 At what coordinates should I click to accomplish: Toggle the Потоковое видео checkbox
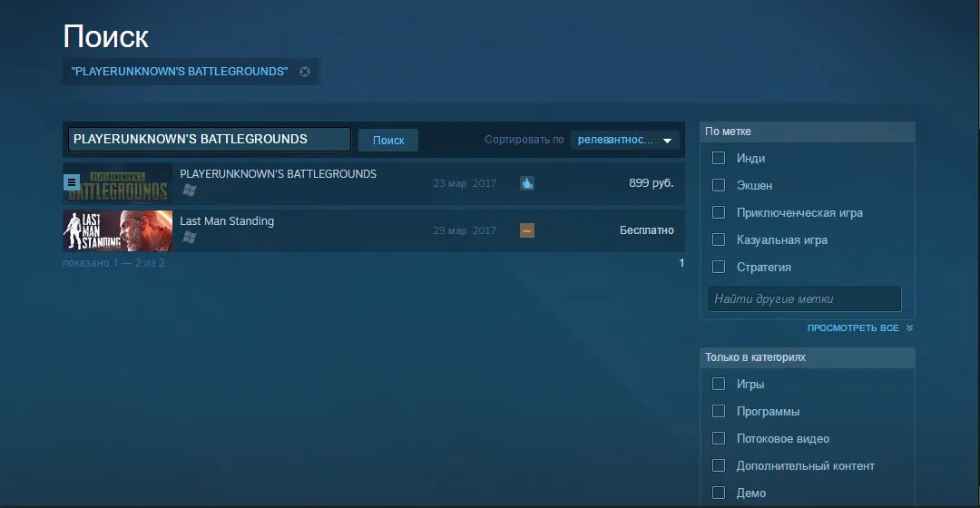click(719, 438)
